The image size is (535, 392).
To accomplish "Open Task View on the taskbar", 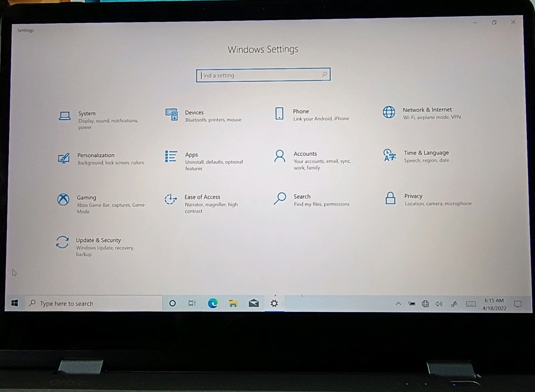I will [192, 303].
